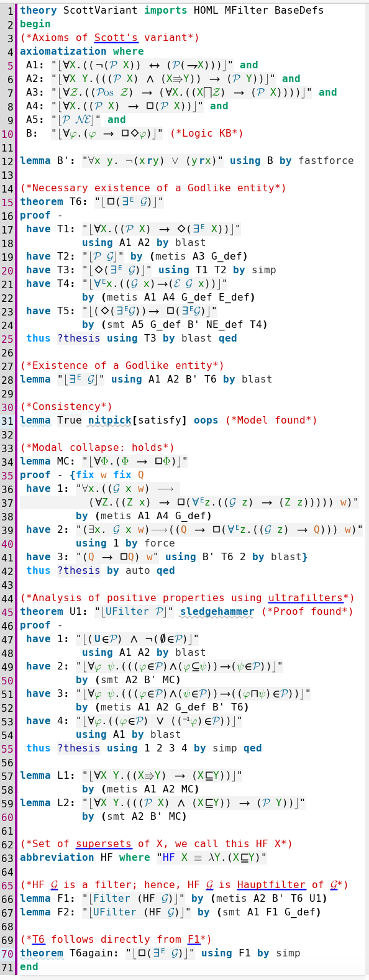Click the "have T5:" statement
The image size is (369, 980).
(51, 311)
